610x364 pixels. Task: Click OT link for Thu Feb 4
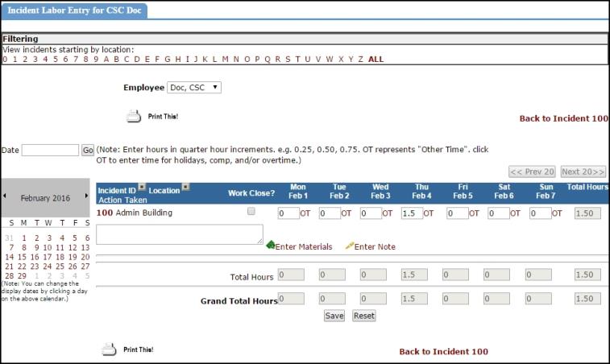429,213
